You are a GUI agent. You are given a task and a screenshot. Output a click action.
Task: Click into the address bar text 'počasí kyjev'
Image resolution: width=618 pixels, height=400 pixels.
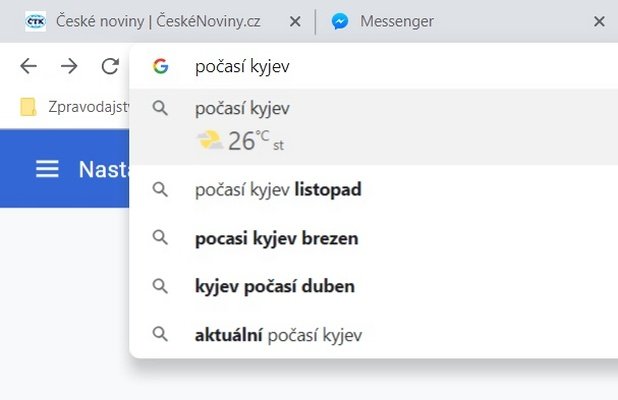coord(242,66)
